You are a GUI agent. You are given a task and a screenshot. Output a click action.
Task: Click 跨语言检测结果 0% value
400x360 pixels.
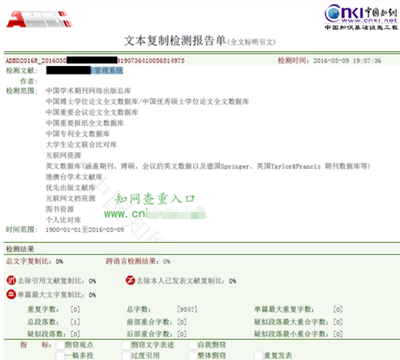167,261
